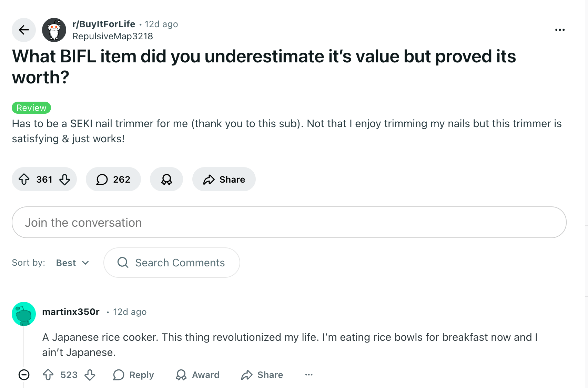Open the Sort by Best dropdown
Viewport: 588px width, 388px height.
(x=72, y=263)
